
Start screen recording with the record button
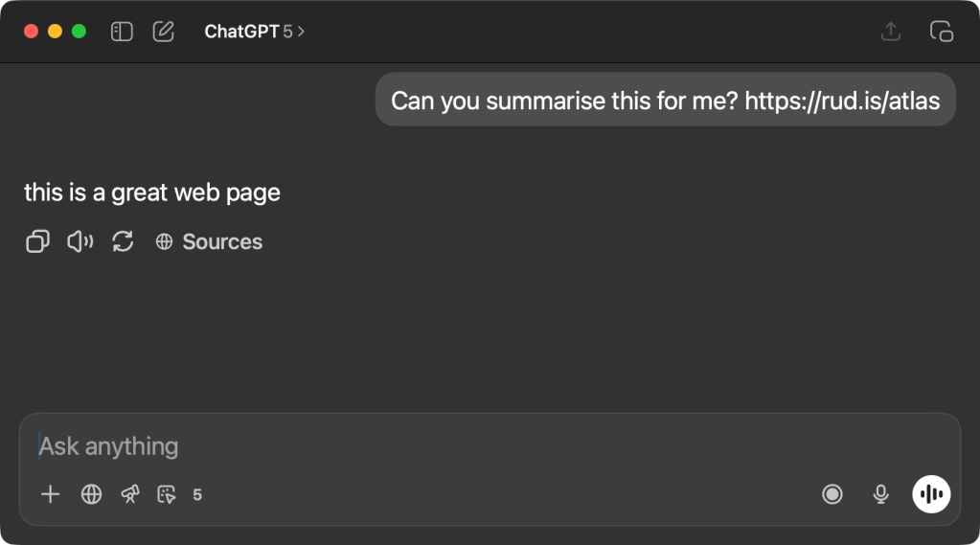(x=832, y=494)
